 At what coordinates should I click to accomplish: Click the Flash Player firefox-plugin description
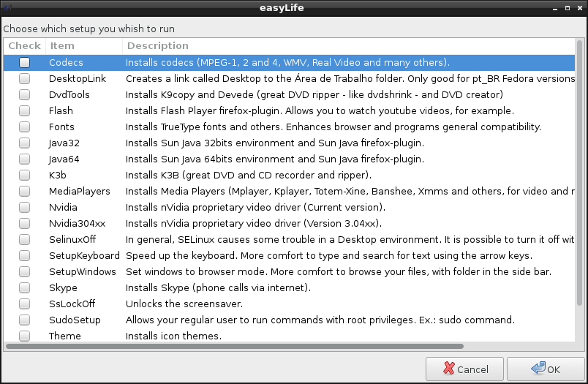320,111
